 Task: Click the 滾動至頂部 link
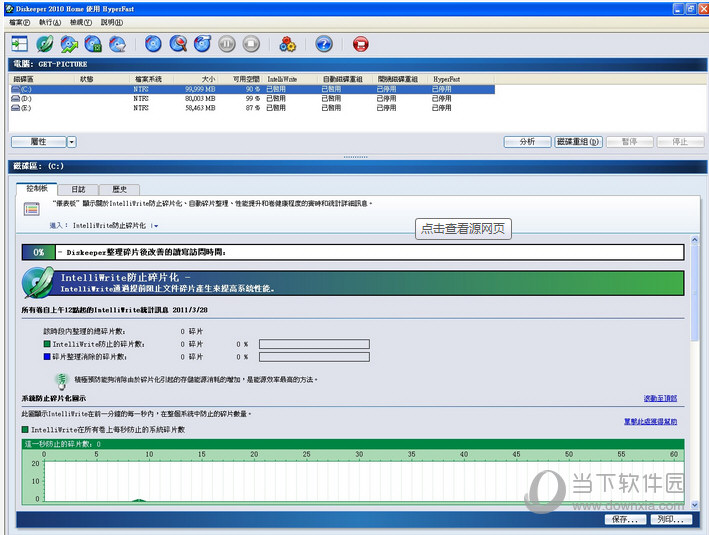point(660,398)
